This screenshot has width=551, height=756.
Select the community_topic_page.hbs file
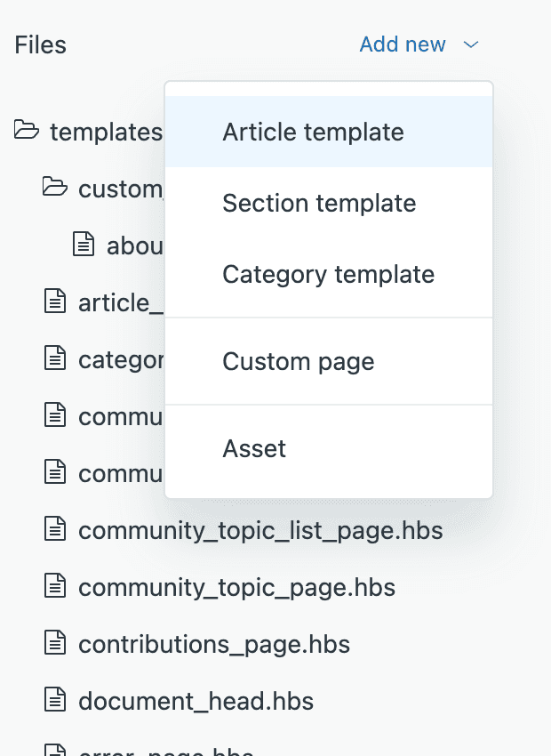coord(237,586)
